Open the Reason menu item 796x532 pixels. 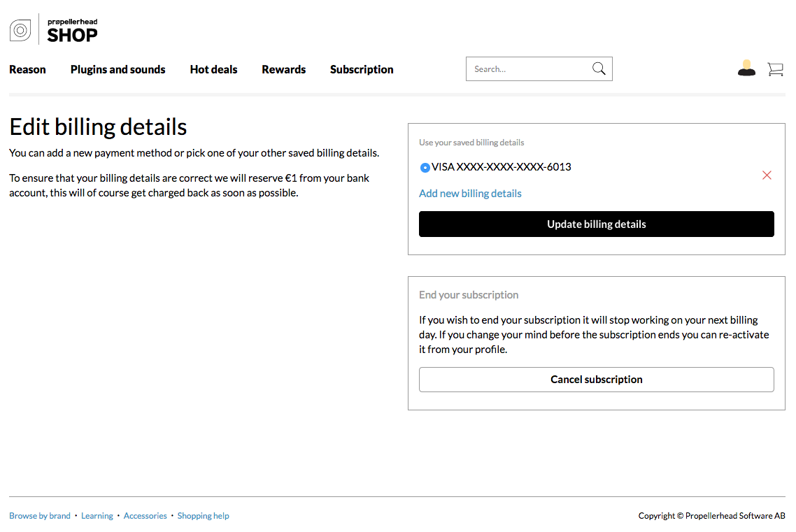pyautogui.click(x=27, y=69)
